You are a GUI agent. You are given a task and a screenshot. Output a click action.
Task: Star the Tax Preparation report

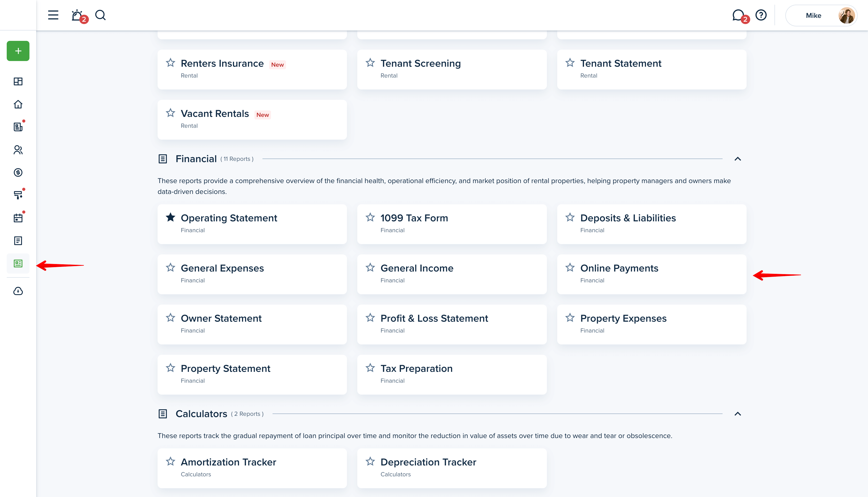[370, 368]
